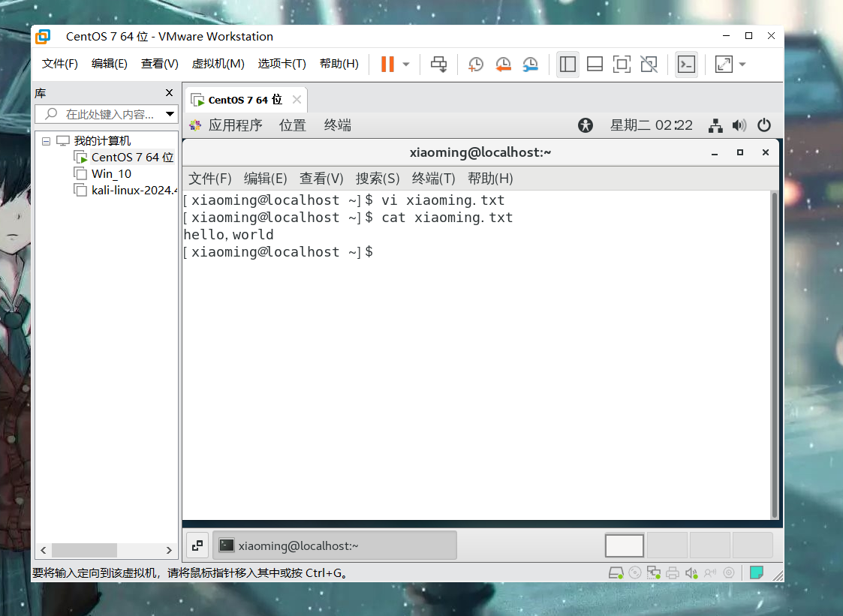The image size is (843, 616).
Task: Enter full screen mode
Action: point(622,65)
